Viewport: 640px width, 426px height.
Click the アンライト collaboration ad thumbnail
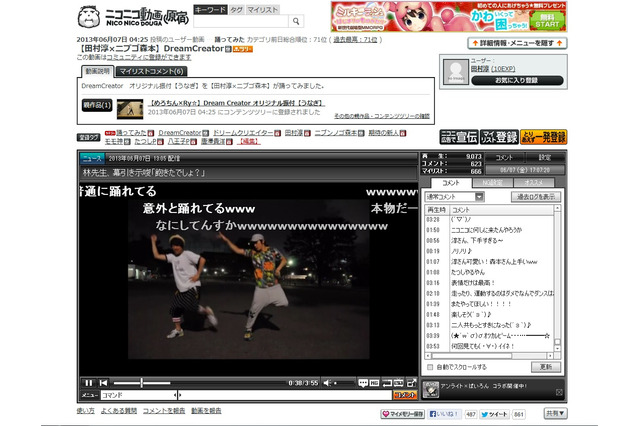[431, 390]
